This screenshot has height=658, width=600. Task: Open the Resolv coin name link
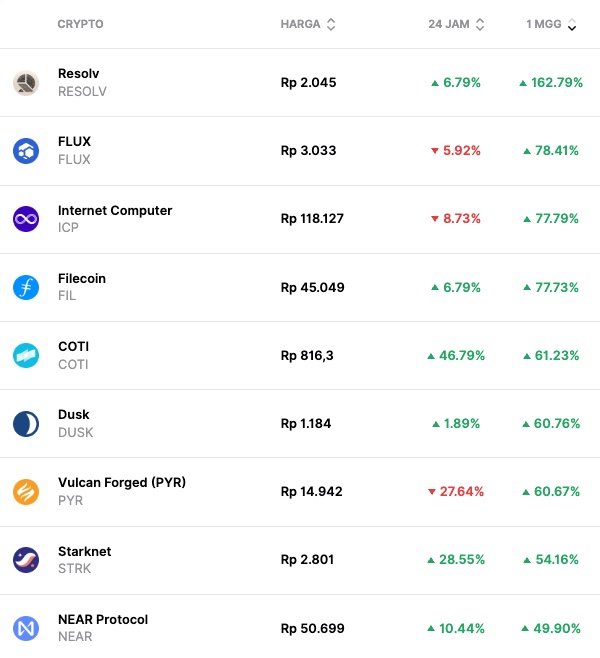pos(79,74)
